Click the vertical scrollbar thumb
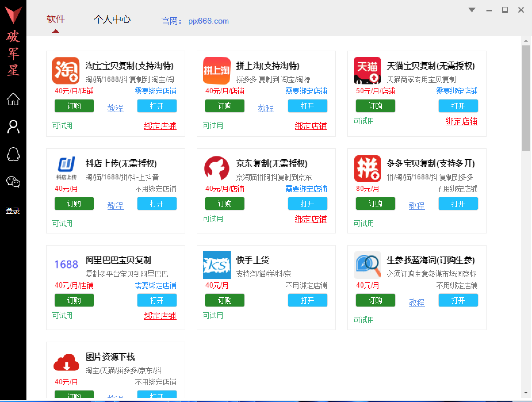 (526, 98)
